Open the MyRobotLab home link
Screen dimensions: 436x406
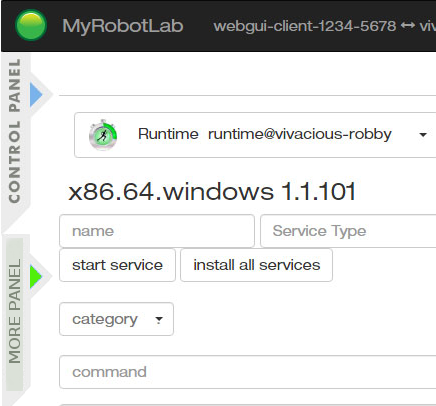click(x=123, y=26)
